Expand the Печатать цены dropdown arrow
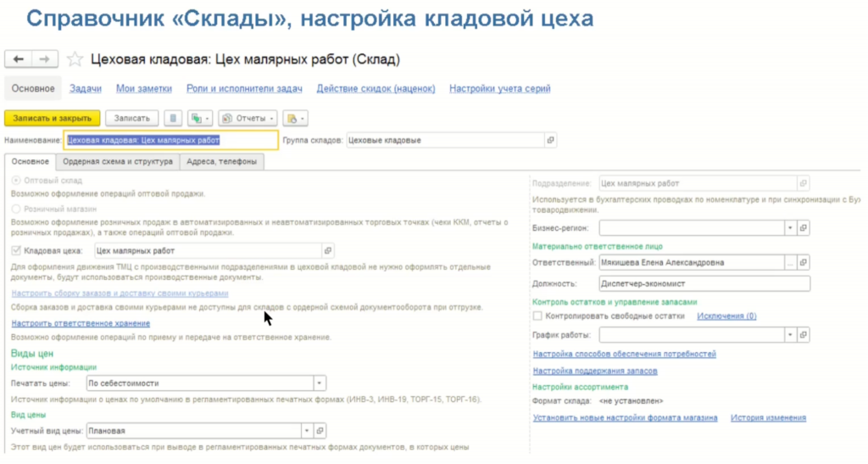 coord(320,383)
